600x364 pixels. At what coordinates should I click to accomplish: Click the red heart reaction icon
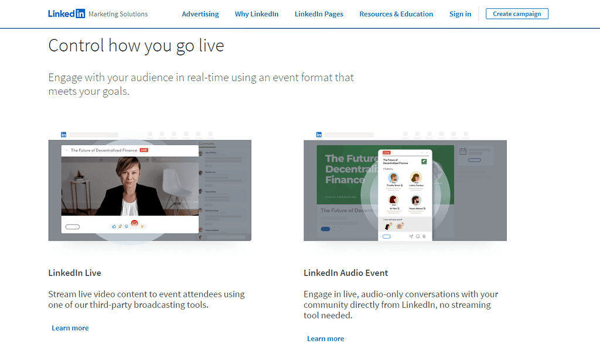[x=134, y=224]
